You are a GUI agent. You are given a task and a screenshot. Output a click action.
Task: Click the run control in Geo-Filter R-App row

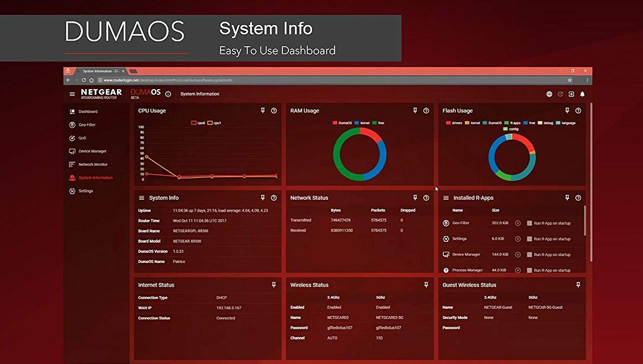tap(518, 223)
